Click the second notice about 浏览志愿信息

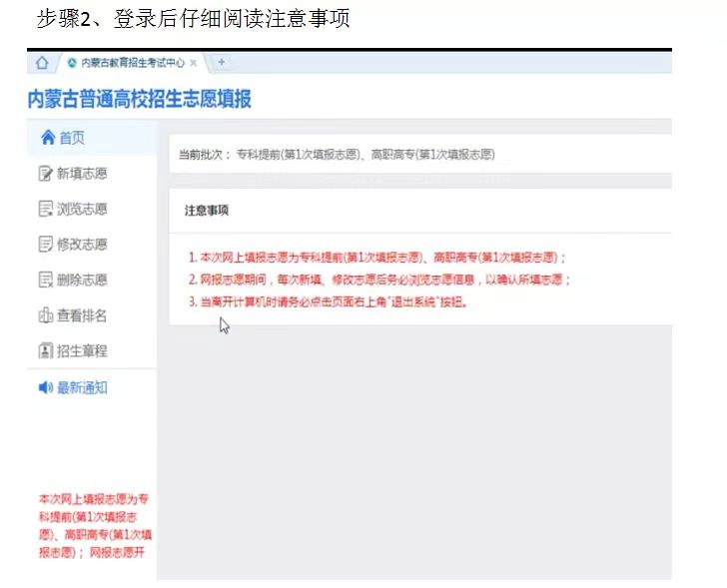click(x=379, y=280)
